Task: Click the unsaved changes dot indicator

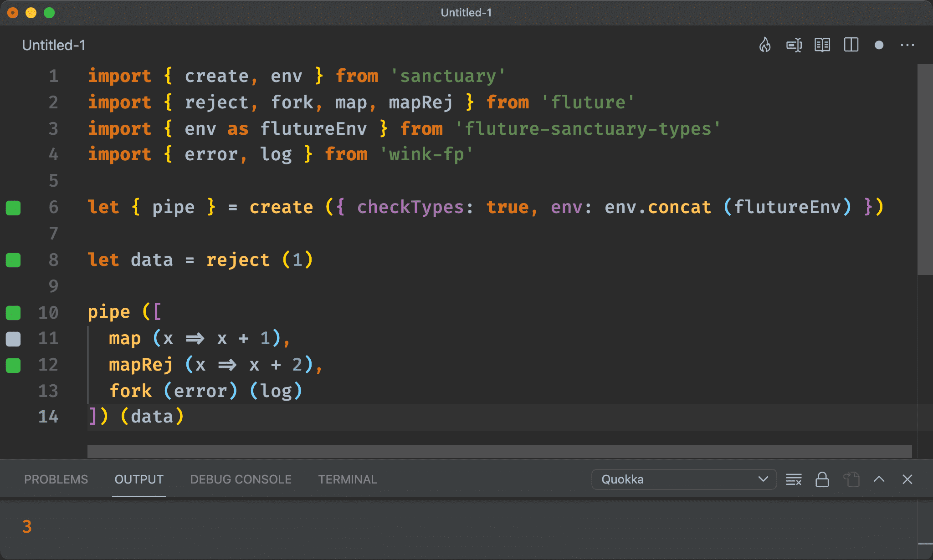Action: (879, 45)
